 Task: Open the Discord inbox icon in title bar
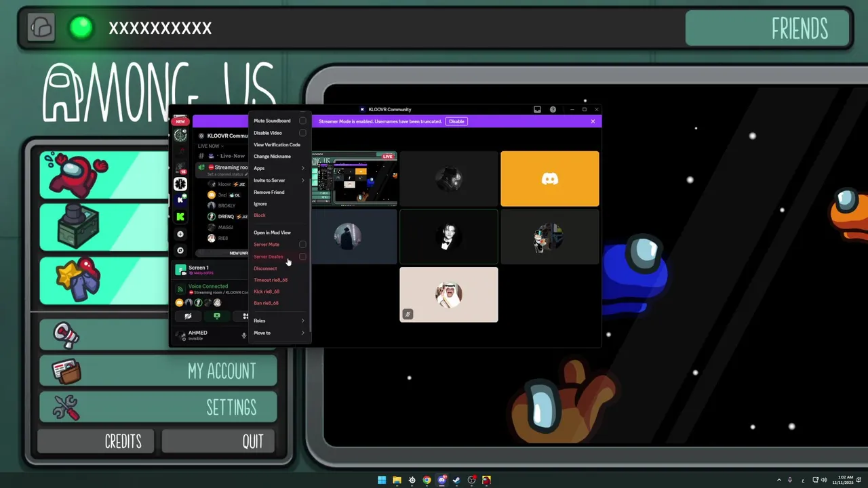pos(537,109)
